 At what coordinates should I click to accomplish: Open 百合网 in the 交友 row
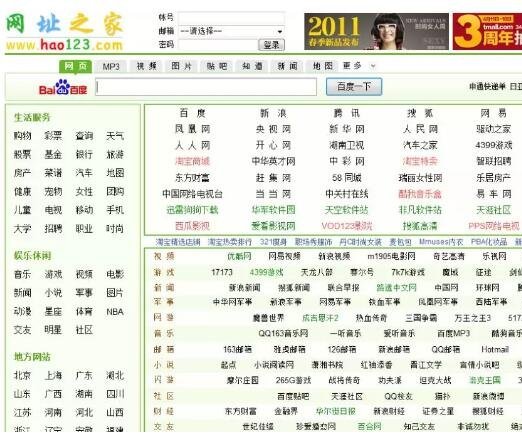click(x=369, y=427)
